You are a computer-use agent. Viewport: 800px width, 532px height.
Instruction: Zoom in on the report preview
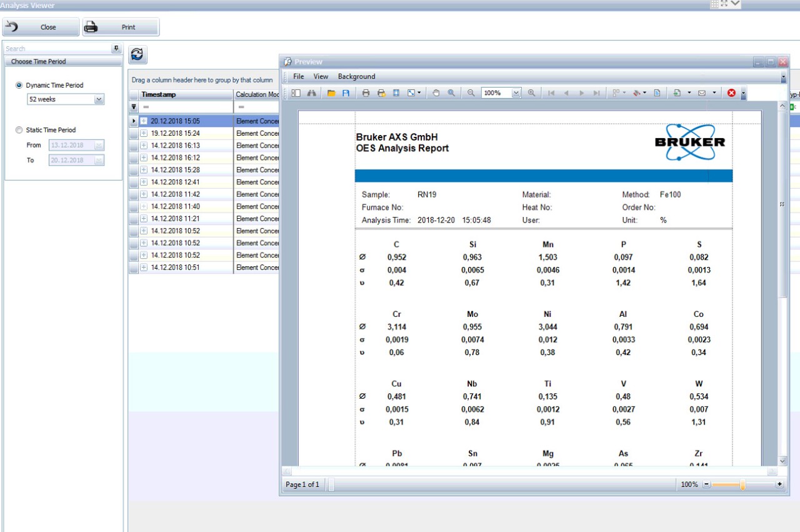point(531,93)
